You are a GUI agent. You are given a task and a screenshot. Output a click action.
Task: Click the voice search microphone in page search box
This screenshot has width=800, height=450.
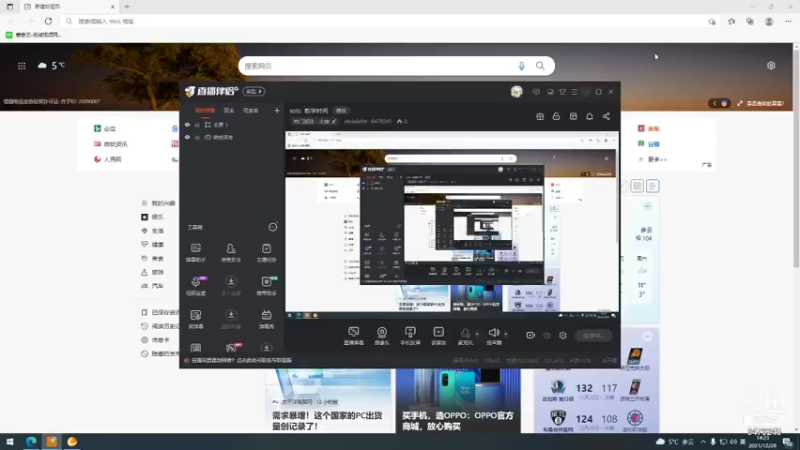click(x=521, y=66)
